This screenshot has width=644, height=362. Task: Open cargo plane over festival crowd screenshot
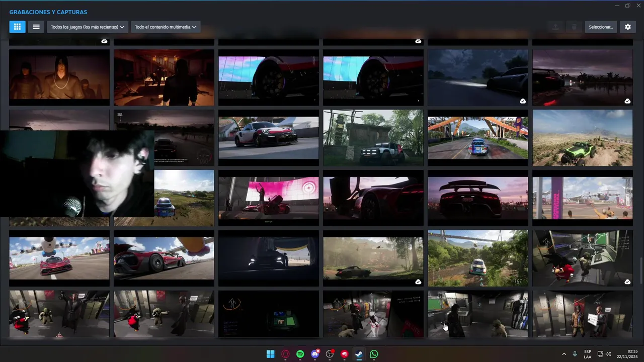(583, 198)
